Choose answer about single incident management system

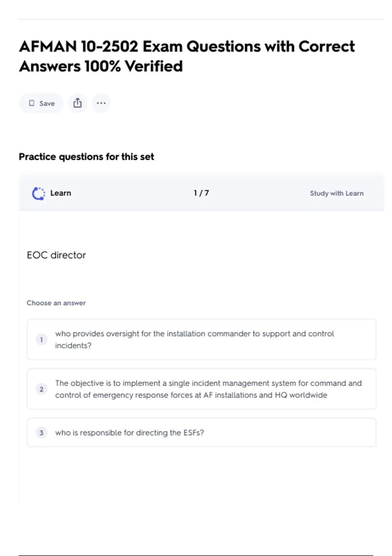click(208, 389)
